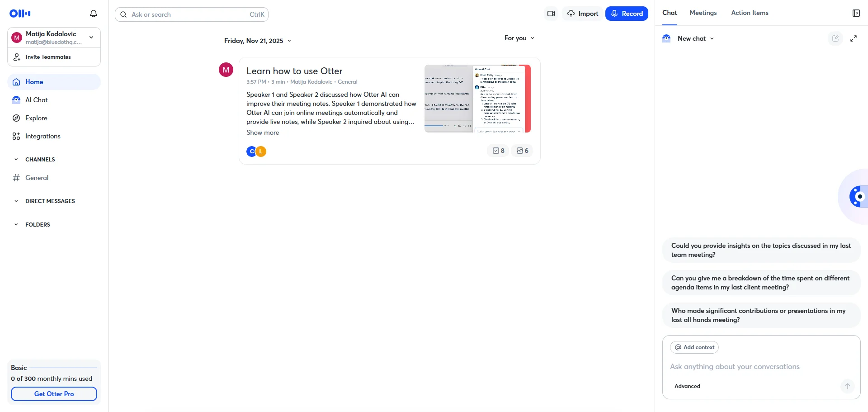Switch to the Chat tab
The image size is (868, 412).
[670, 13]
